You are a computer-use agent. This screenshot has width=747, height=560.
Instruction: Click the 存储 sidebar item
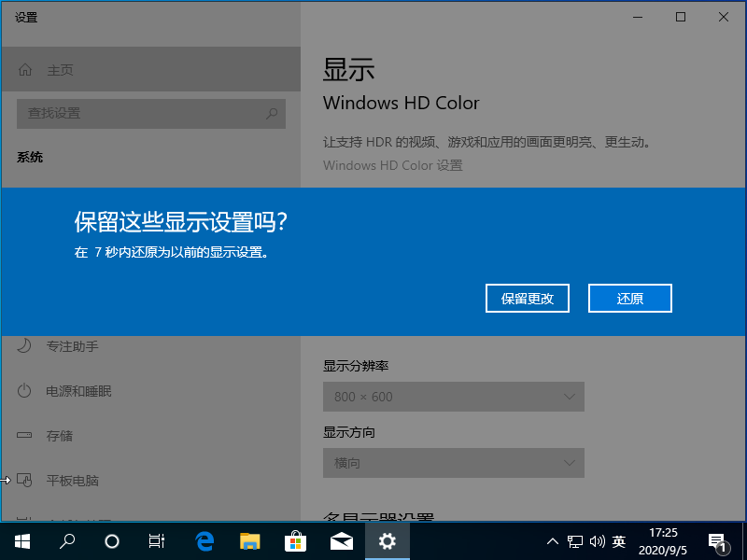60,436
